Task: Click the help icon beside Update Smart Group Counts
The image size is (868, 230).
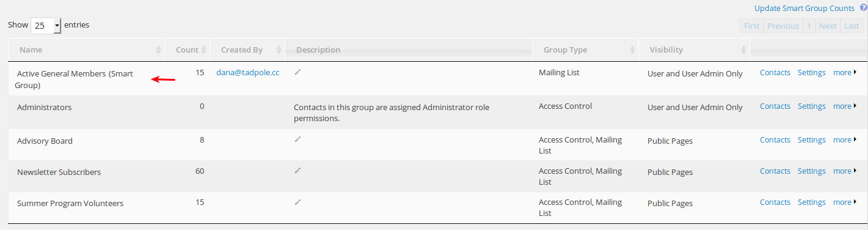Action: [x=863, y=8]
